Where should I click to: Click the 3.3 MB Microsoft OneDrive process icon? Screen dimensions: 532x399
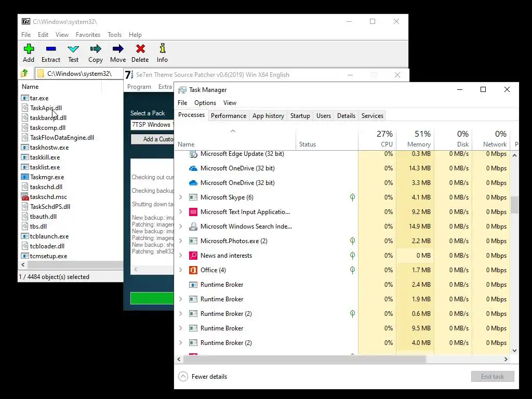click(x=193, y=183)
